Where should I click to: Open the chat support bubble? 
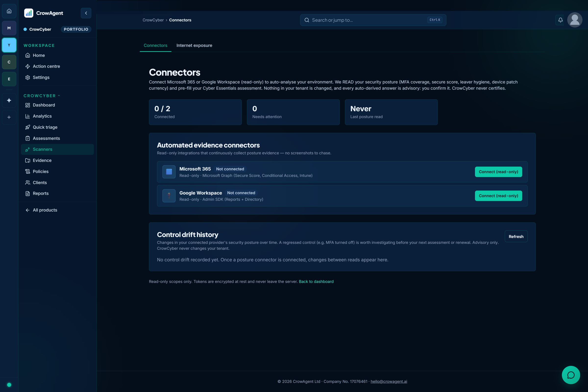(571, 375)
